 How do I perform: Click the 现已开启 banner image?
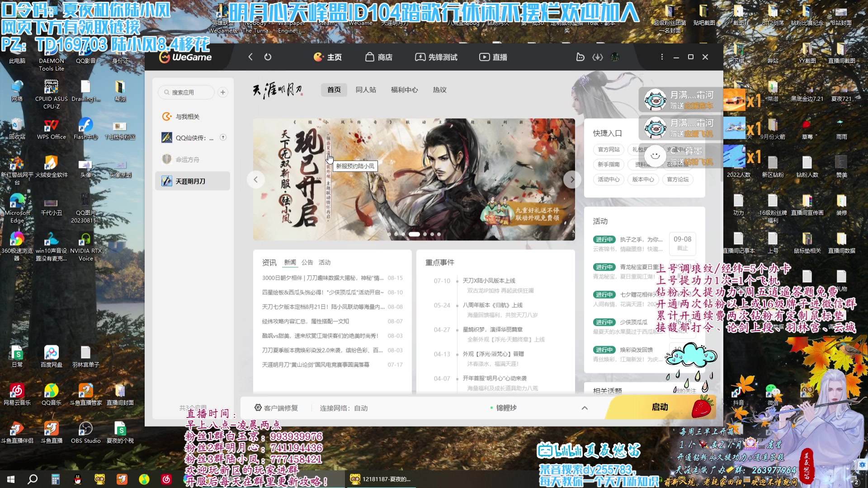coord(414,179)
